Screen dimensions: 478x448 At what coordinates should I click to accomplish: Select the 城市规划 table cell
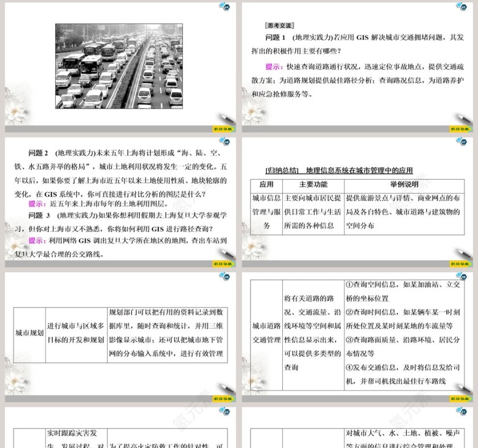click(30, 333)
